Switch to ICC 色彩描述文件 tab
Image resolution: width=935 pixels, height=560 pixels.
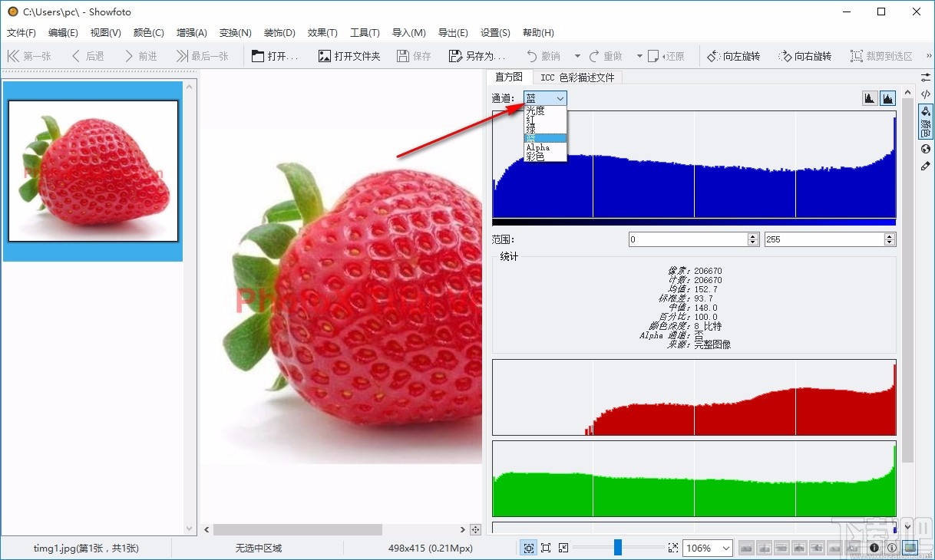click(x=577, y=77)
